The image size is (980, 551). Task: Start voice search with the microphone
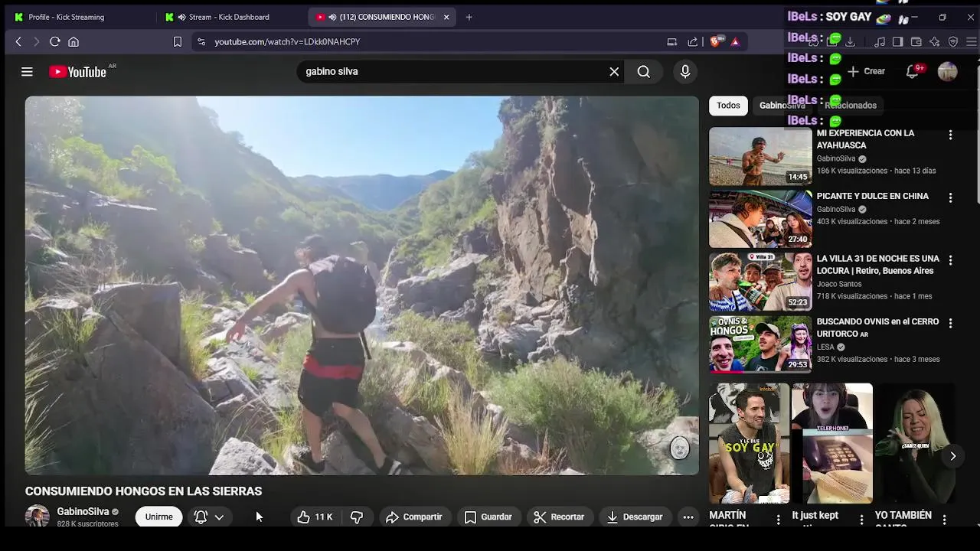[685, 71]
